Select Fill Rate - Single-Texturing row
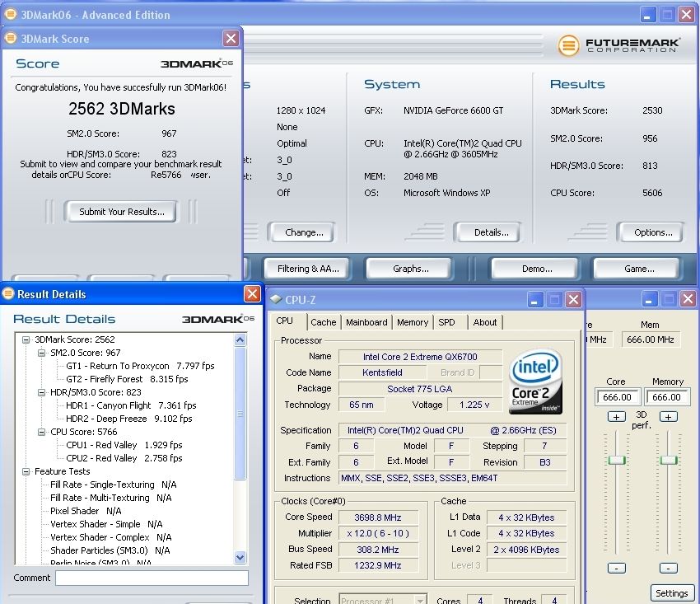This screenshot has height=604, width=700. pos(114,485)
